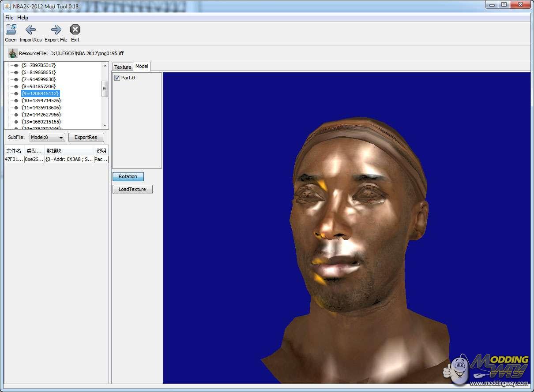
Task: Switch to the Texture tab
Action: [x=123, y=67]
